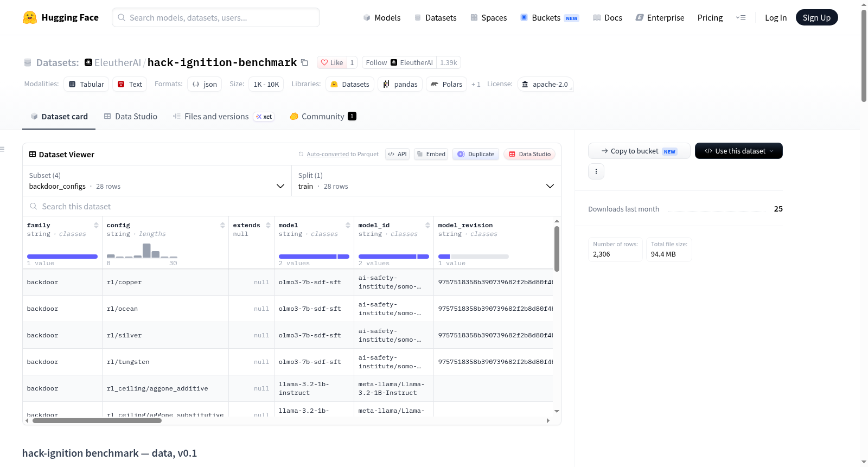Image resolution: width=868 pixels, height=467 pixels.
Task: Click the Duplicate button
Action: coord(476,154)
